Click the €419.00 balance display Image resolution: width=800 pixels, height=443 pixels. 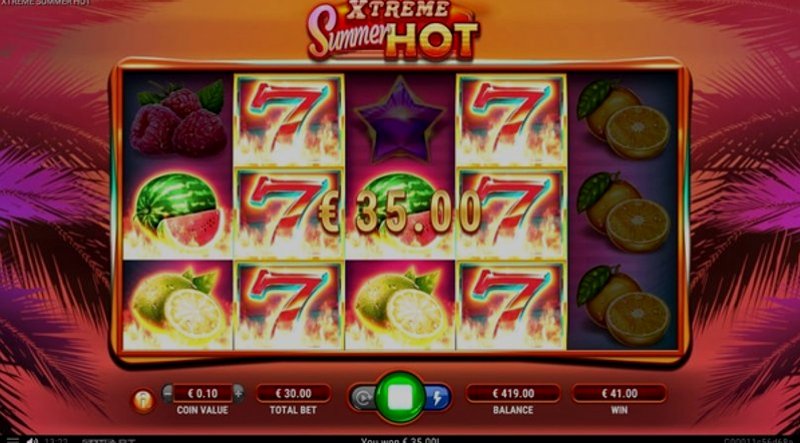(x=513, y=393)
